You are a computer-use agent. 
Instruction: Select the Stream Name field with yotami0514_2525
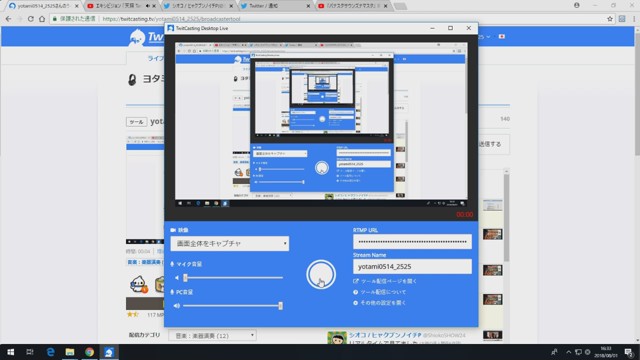[412, 267]
